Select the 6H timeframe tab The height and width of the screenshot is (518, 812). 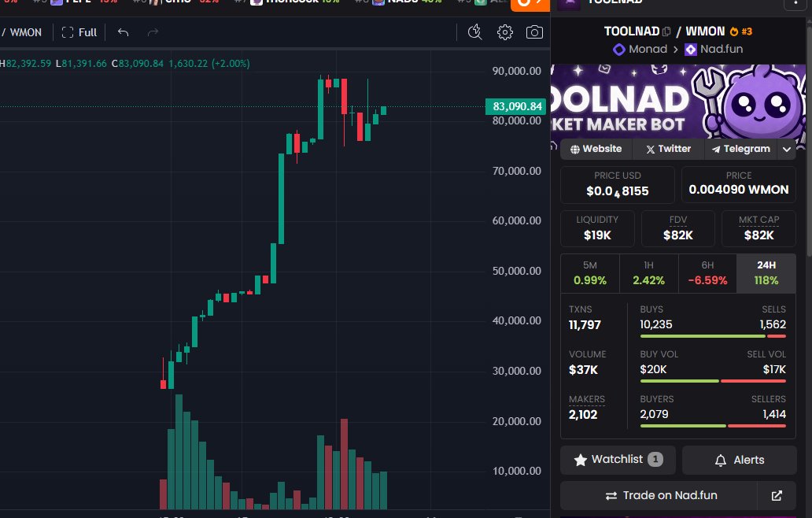(707, 273)
